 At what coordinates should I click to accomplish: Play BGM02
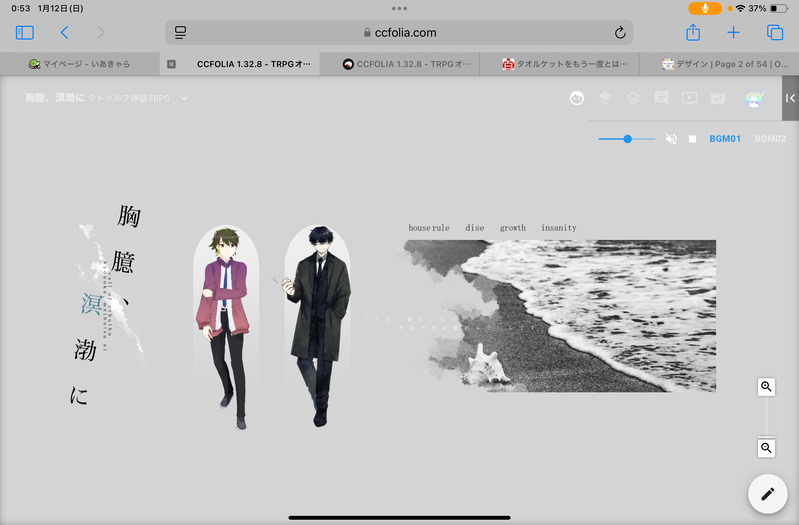coord(770,139)
